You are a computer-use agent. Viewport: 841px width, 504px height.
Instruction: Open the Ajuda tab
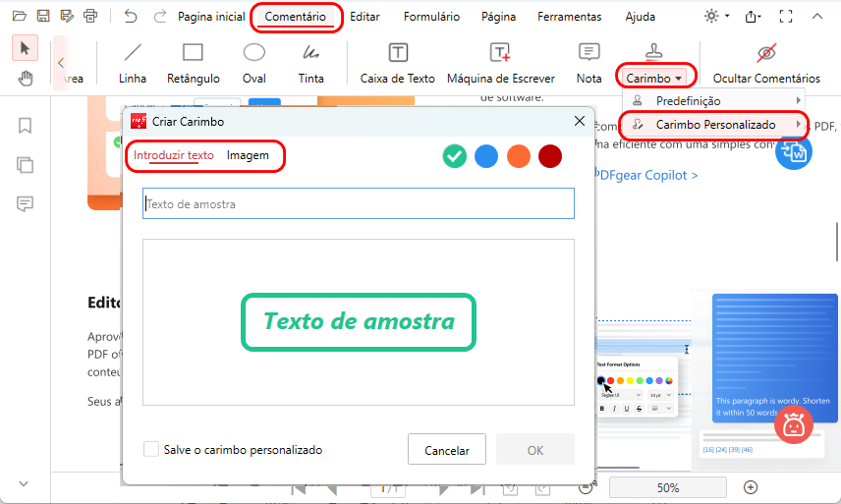coord(640,17)
